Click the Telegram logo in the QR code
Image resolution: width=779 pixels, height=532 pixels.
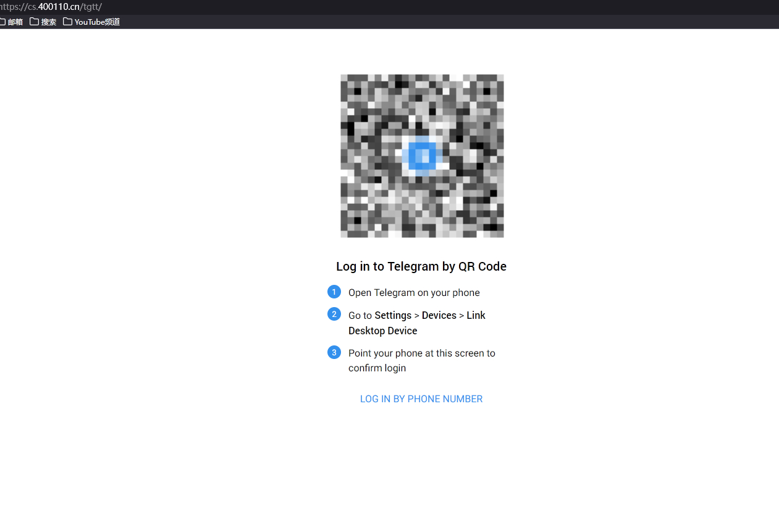pyautogui.click(x=422, y=156)
